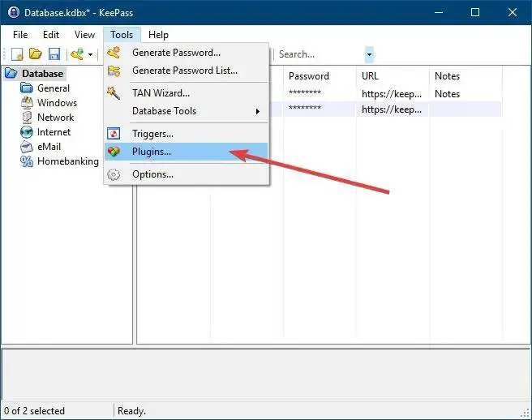
Task: Click the General folder icon
Action: (x=27, y=88)
